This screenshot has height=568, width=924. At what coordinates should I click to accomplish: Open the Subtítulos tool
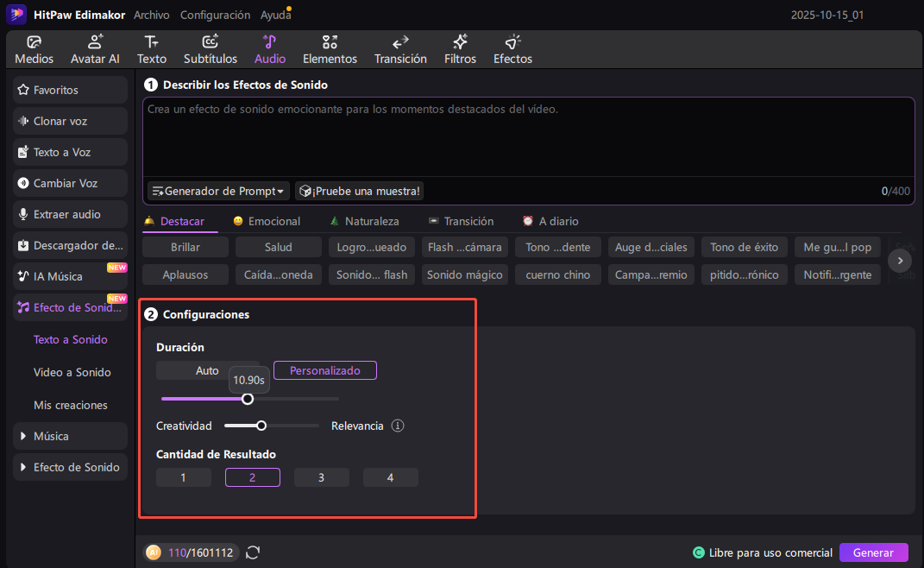[210, 49]
